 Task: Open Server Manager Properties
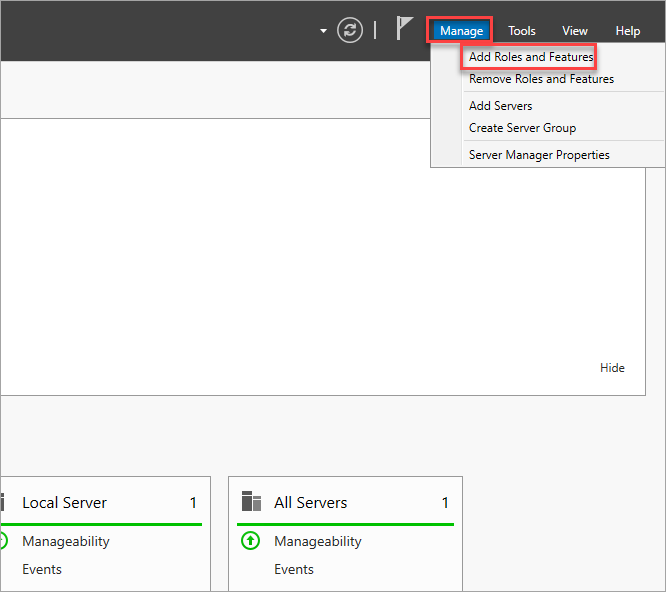(539, 155)
